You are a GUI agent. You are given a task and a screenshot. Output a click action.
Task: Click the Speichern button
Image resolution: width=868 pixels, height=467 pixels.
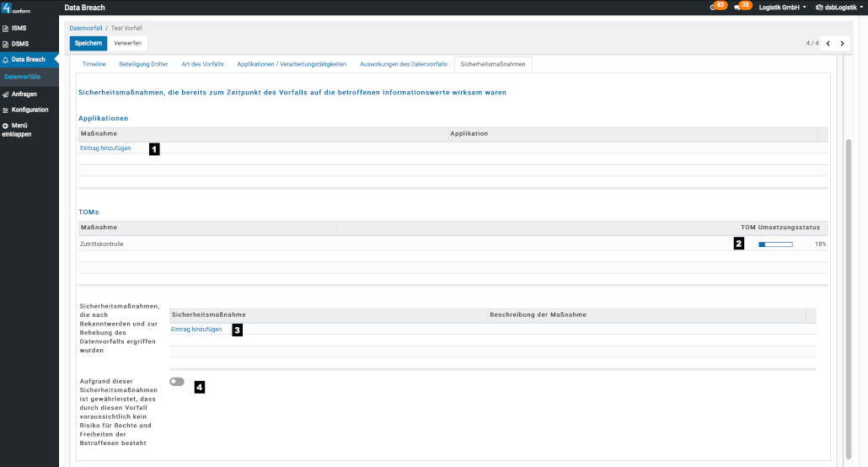click(88, 43)
